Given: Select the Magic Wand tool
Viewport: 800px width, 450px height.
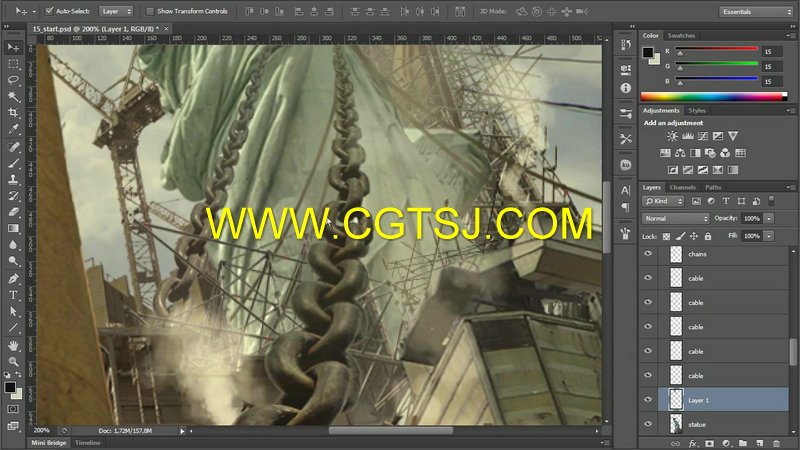Looking at the screenshot, I should pyautogui.click(x=13, y=96).
